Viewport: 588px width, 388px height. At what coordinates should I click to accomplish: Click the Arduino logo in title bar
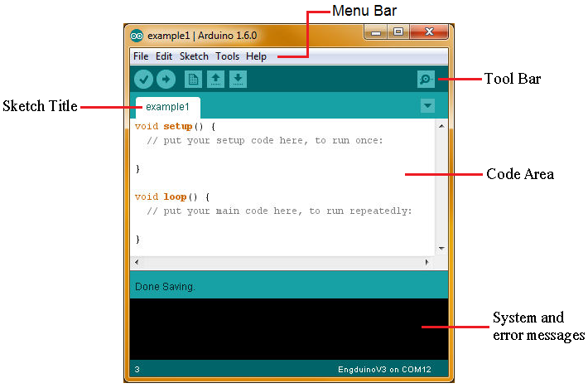137,36
